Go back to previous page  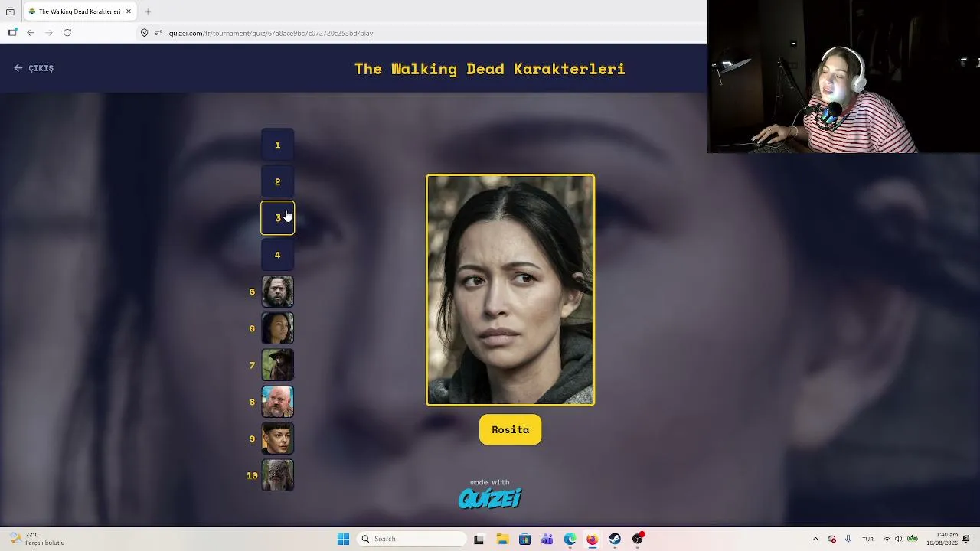point(31,33)
